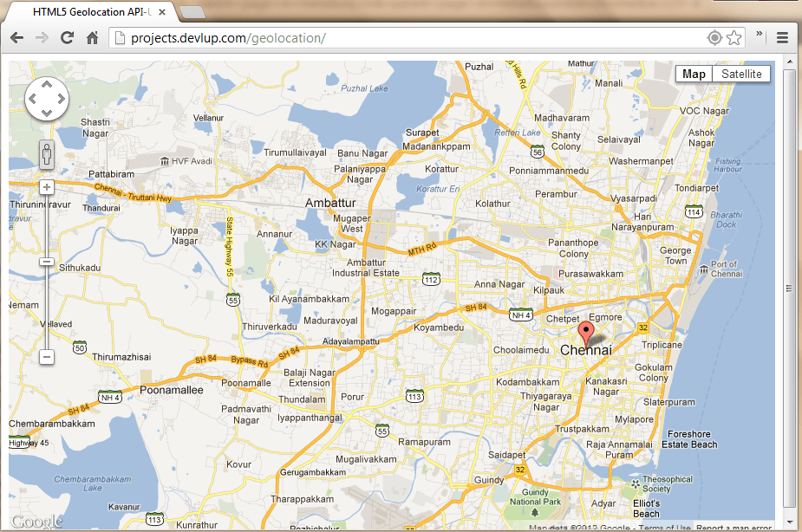Show hidden extensions with the chevron icon
This screenshot has width=802, height=532.
(759, 34)
